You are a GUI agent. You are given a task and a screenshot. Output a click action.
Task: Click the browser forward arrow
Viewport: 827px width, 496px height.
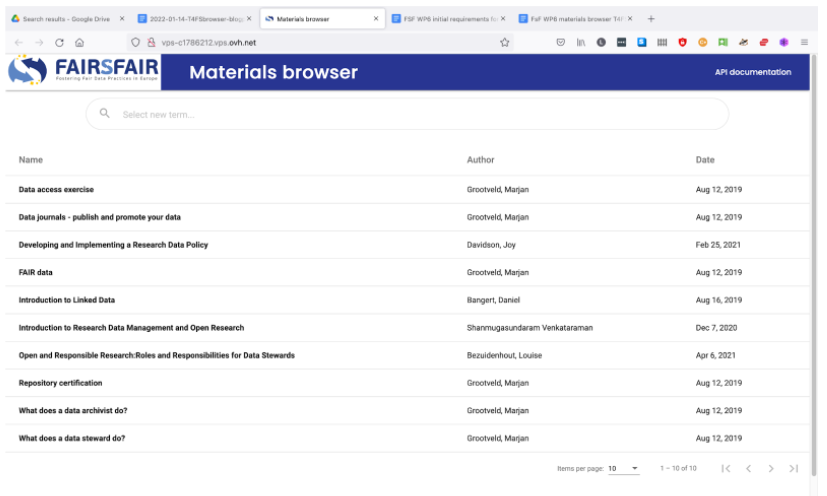tap(39, 43)
